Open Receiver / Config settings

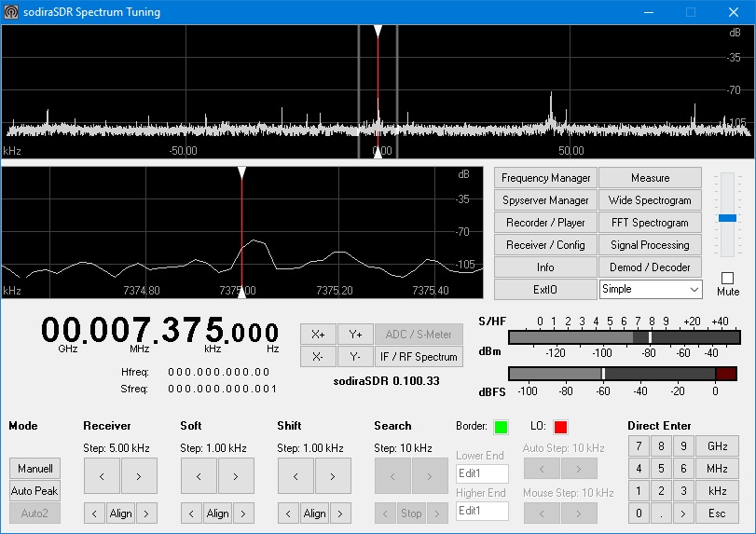pyautogui.click(x=545, y=245)
